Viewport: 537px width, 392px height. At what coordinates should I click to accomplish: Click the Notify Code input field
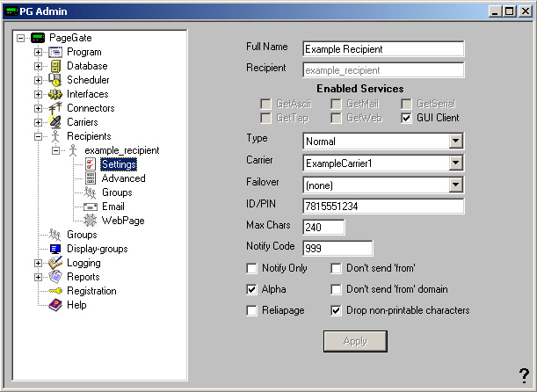point(337,248)
